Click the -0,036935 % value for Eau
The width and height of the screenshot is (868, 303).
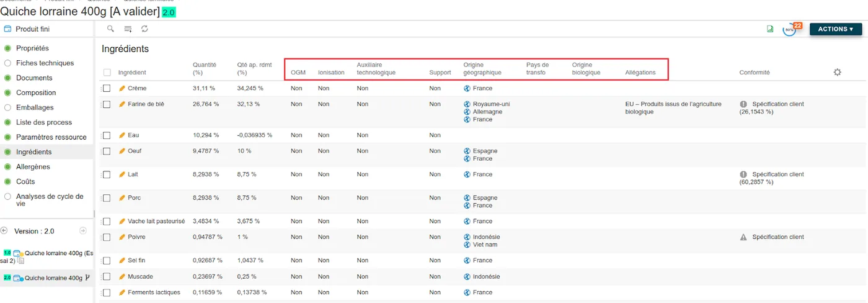pyautogui.click(x=255, y=135)
